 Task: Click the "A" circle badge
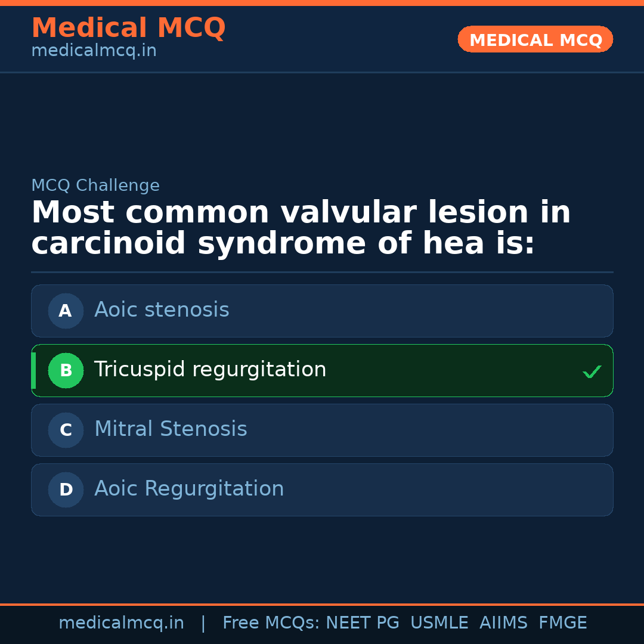pos(66,311)
